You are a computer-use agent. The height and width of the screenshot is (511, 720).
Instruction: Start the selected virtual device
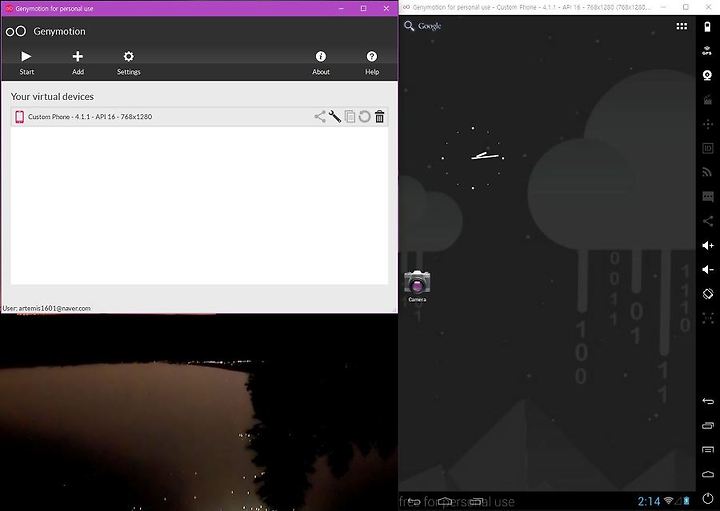pos(26,62)
